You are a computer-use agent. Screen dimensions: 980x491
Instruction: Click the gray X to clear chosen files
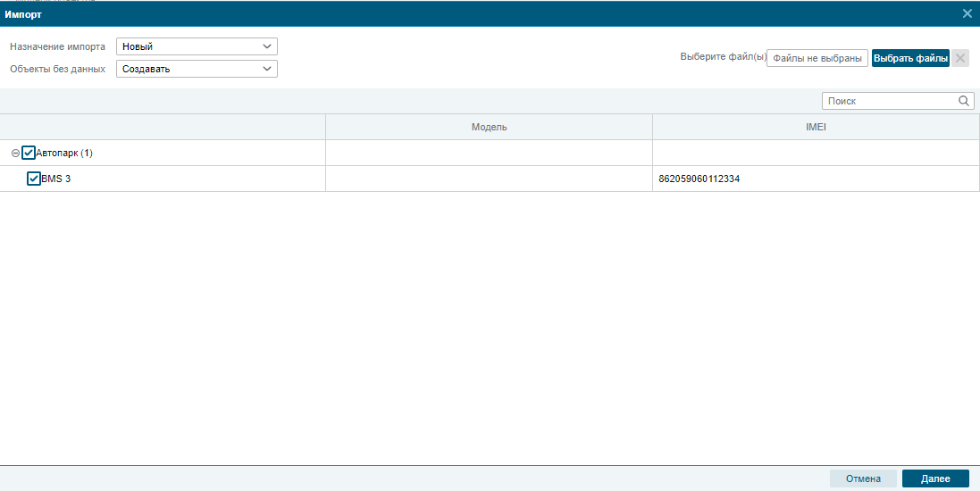[960, 58]
